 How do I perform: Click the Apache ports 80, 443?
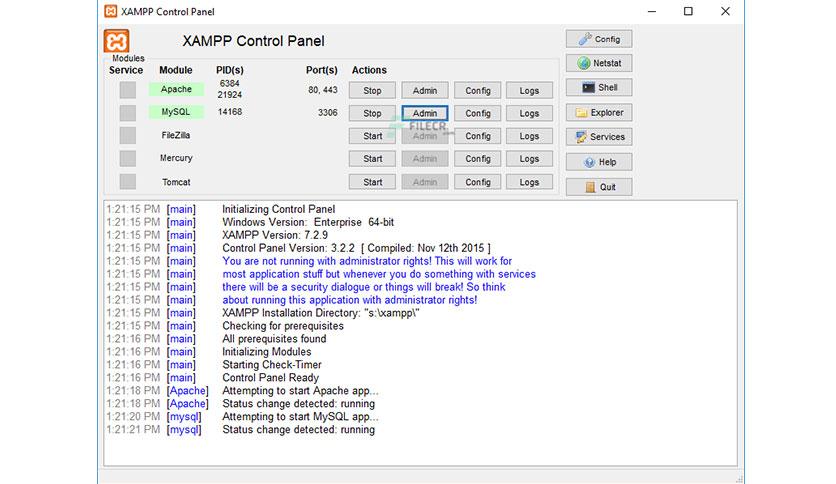[323, 90]
